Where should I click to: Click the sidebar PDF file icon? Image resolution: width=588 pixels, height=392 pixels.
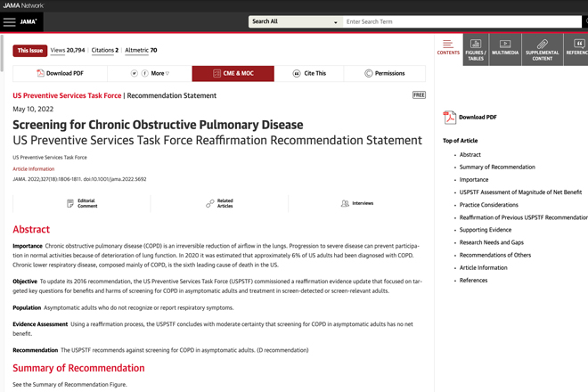[449, 117]
